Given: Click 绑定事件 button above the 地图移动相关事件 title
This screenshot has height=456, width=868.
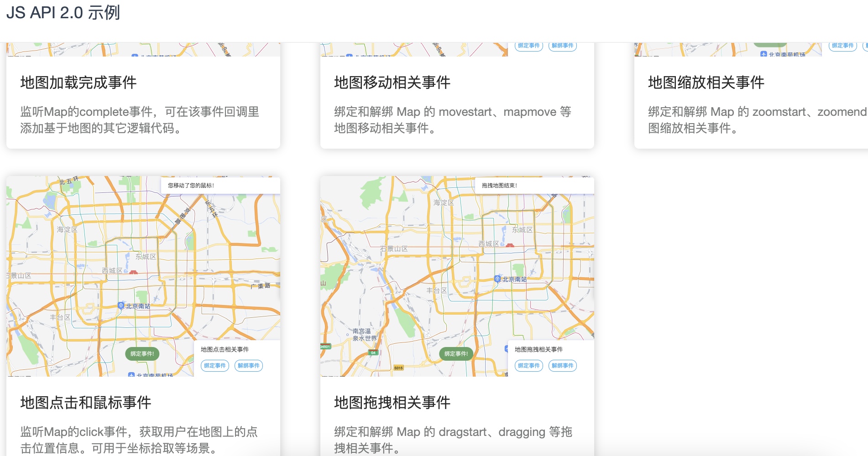Looking at the screenshot, I should coord(529,46).
